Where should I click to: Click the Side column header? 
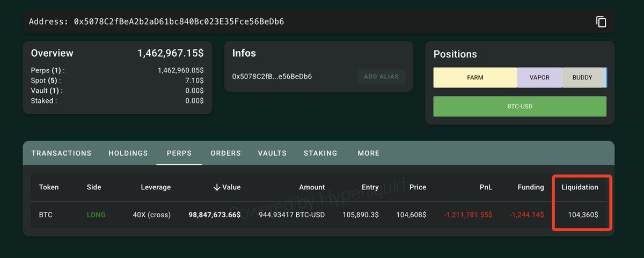tap(94, 187)
